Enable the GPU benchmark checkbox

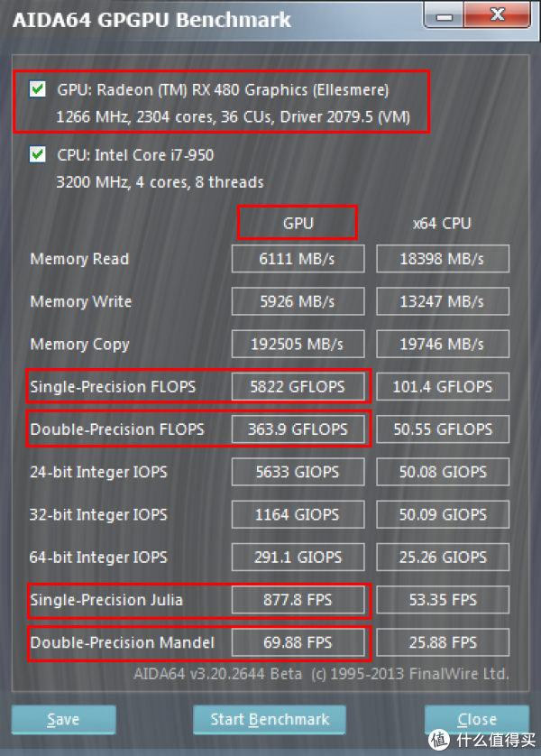pos(37,89)
